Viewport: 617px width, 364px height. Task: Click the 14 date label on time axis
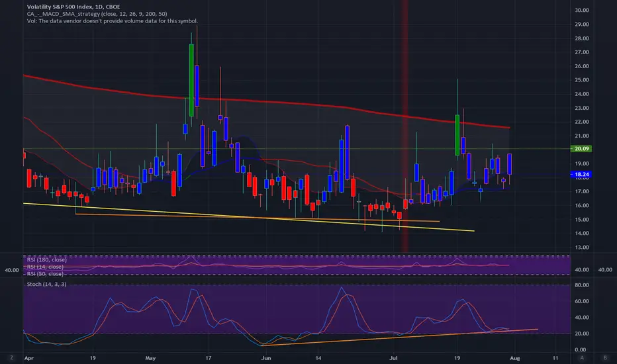point(318,358)
